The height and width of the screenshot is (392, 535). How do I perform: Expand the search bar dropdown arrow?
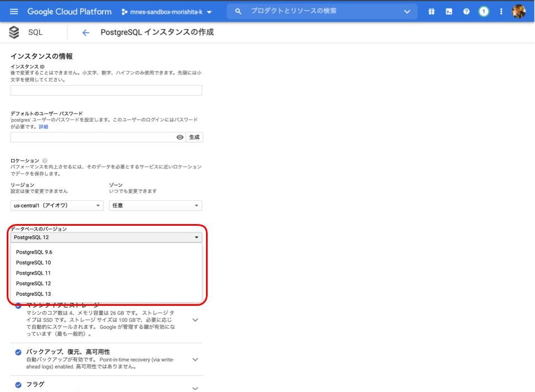(407, 12)
